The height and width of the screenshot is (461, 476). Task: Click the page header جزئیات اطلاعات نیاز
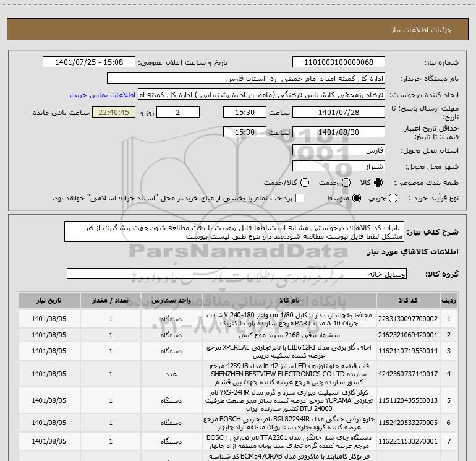(x=422, y=30)
